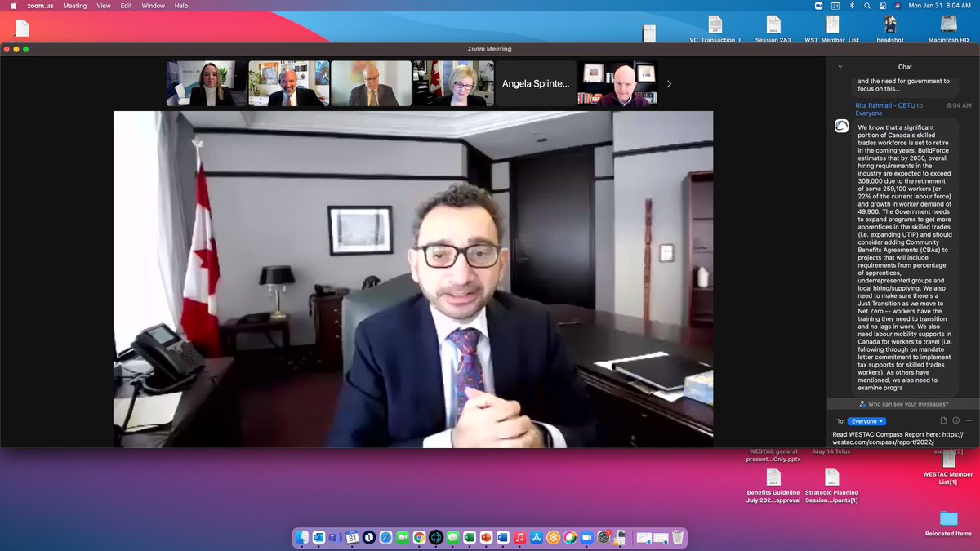Select 'VC Transaction' desktop file
Screen dimensions: 980x551
(715, 29)
